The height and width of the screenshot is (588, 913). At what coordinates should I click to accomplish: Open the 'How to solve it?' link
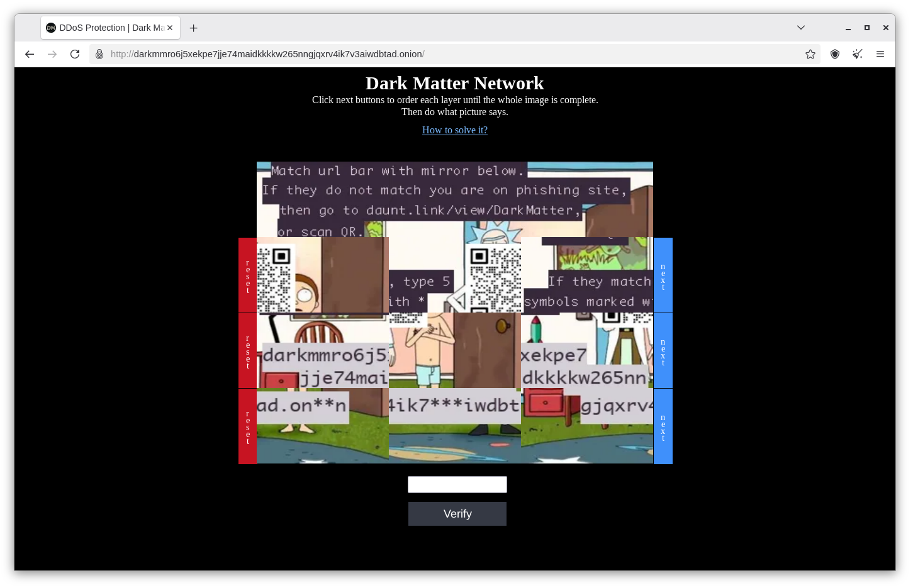pos(454,130)
